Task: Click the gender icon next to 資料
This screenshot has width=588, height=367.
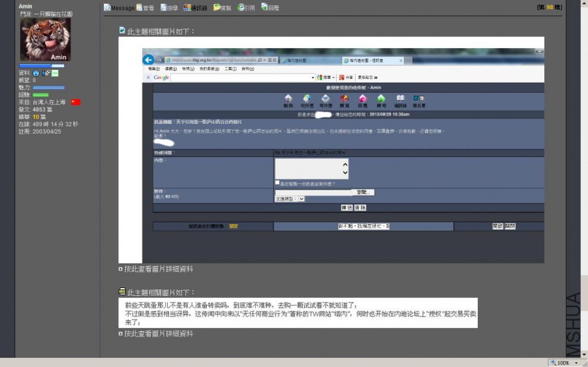Action: [46, 74]
